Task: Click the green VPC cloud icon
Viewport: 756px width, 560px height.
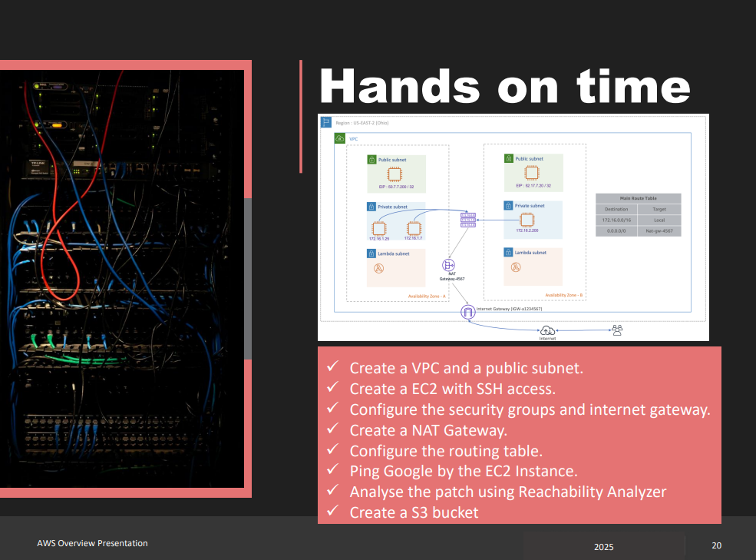Action: coord(340,138)
